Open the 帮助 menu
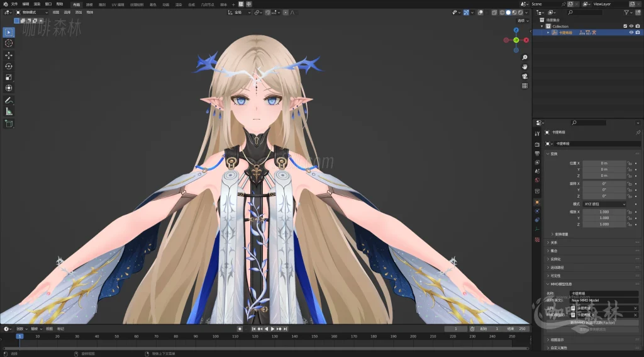 pos(60,4)
